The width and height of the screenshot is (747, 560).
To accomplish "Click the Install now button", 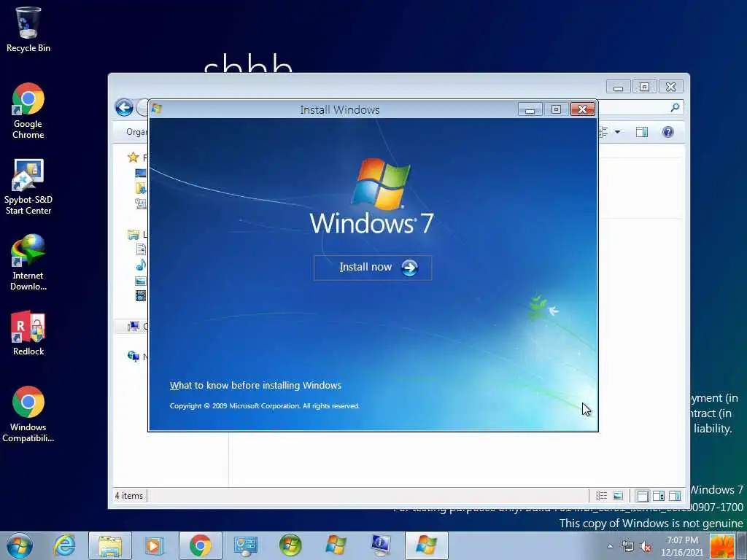I will (373, 268).
